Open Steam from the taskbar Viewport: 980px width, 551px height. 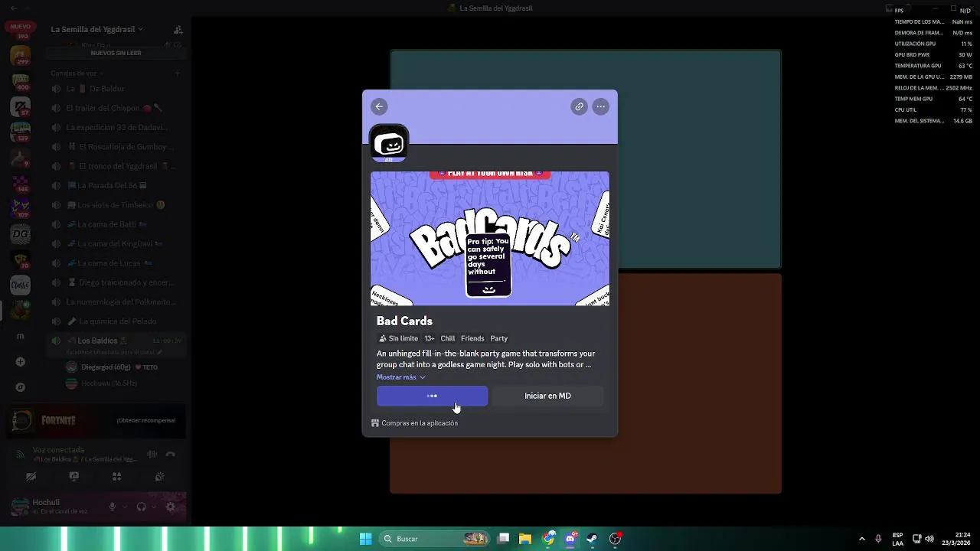tap(592, 539)
